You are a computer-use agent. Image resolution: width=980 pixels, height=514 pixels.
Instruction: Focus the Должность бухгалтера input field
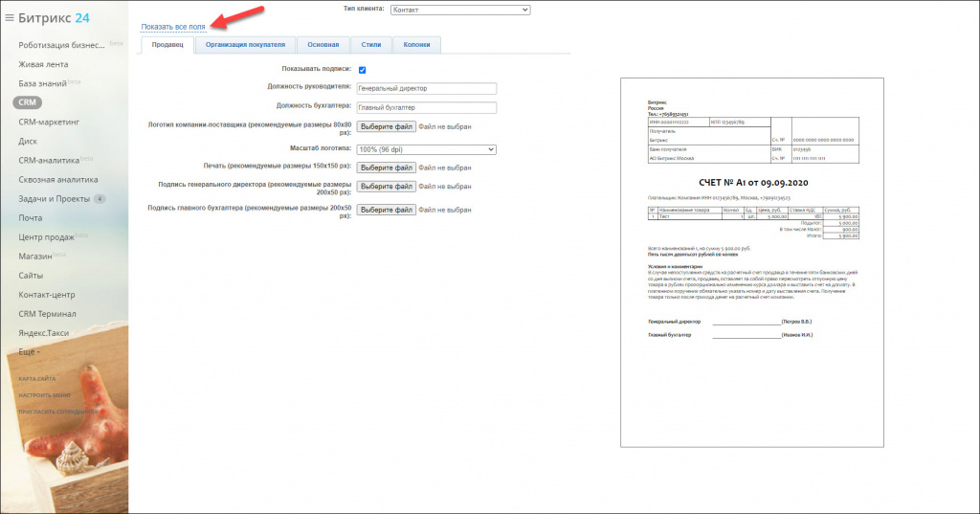pos(426,107)
